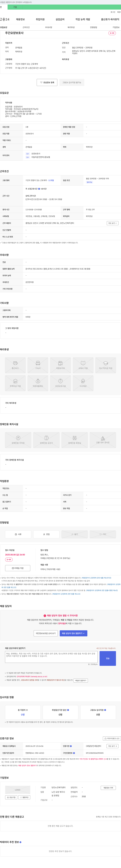Click the 로그인 link
The height and width of the screenshot is (868, 121).
click(x=113, y=12)
